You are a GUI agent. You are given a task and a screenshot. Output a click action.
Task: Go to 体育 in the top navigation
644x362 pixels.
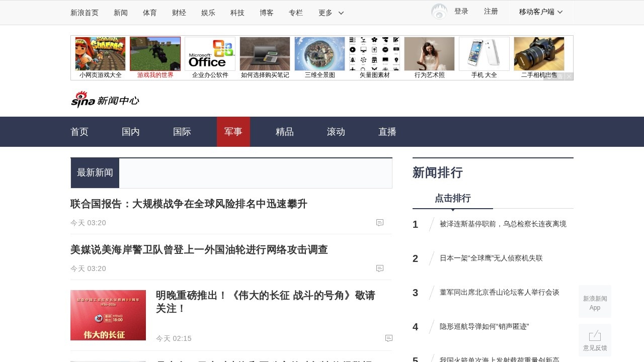point(150,13)
